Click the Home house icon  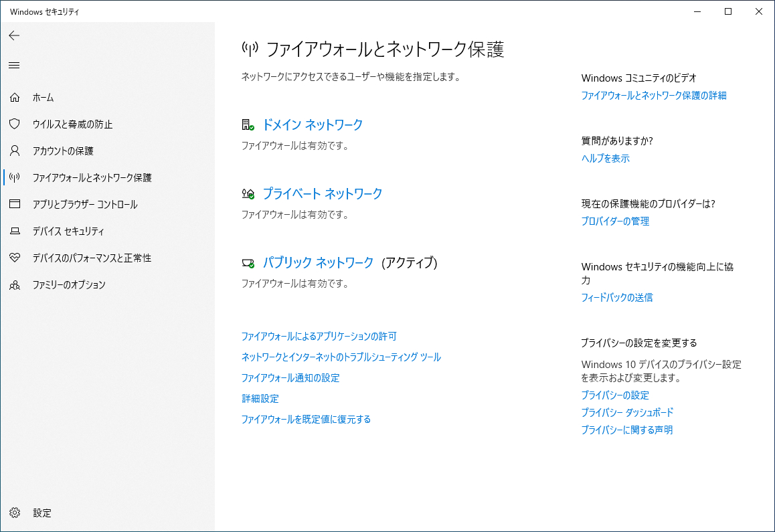click(15, 98)
